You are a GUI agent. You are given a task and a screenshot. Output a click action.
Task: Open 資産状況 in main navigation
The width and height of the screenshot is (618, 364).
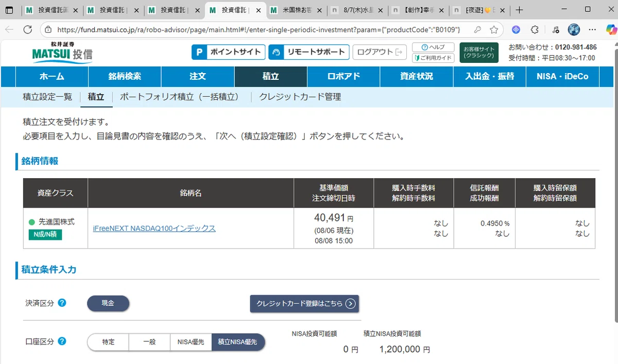(x=417, y=76)
